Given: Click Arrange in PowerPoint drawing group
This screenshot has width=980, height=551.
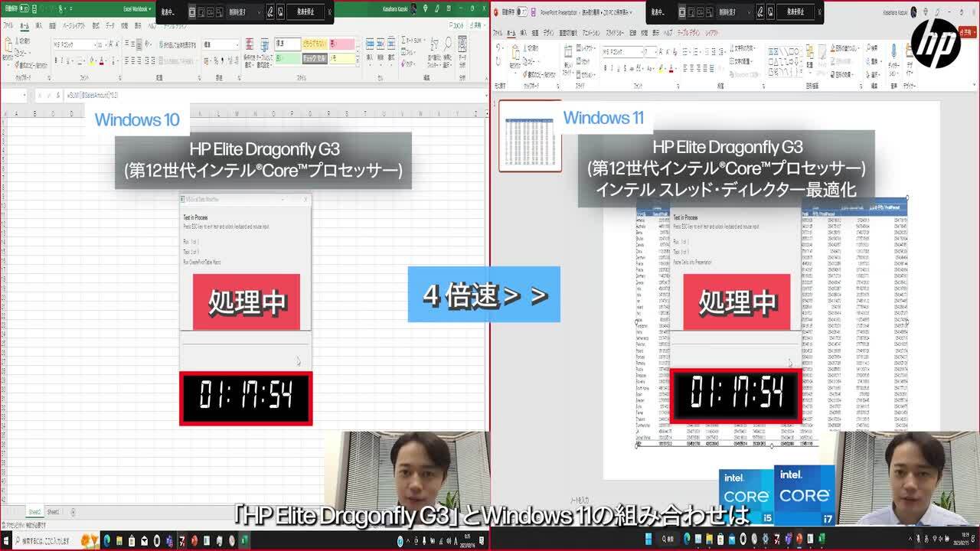Looking at the screenshot, I should point(809,57).
